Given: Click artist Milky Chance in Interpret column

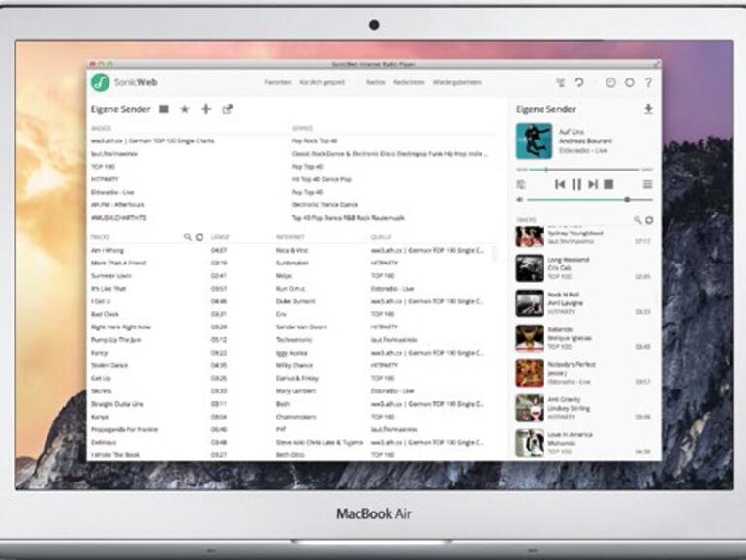Looking at the screenshot, I should pos(295,365).
